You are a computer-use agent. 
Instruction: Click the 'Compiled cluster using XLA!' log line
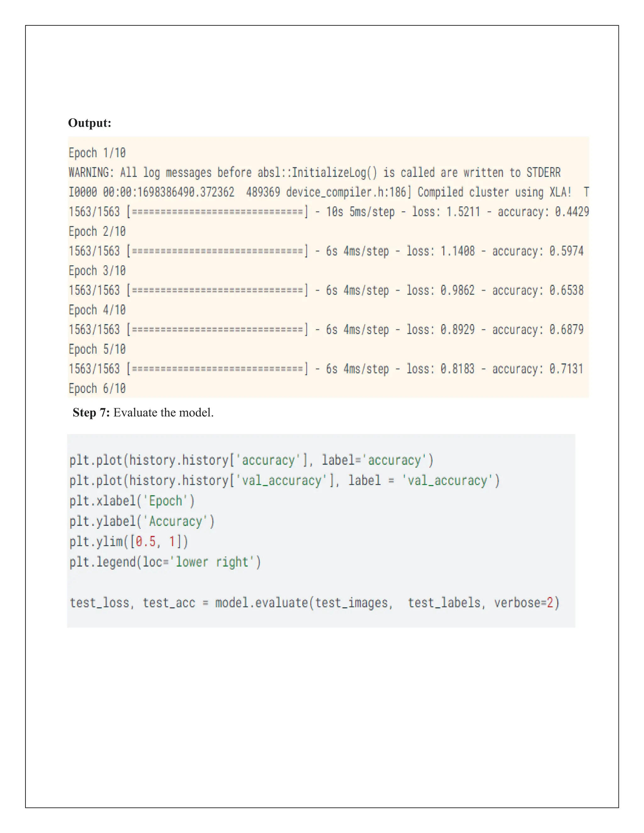point(329,192)
